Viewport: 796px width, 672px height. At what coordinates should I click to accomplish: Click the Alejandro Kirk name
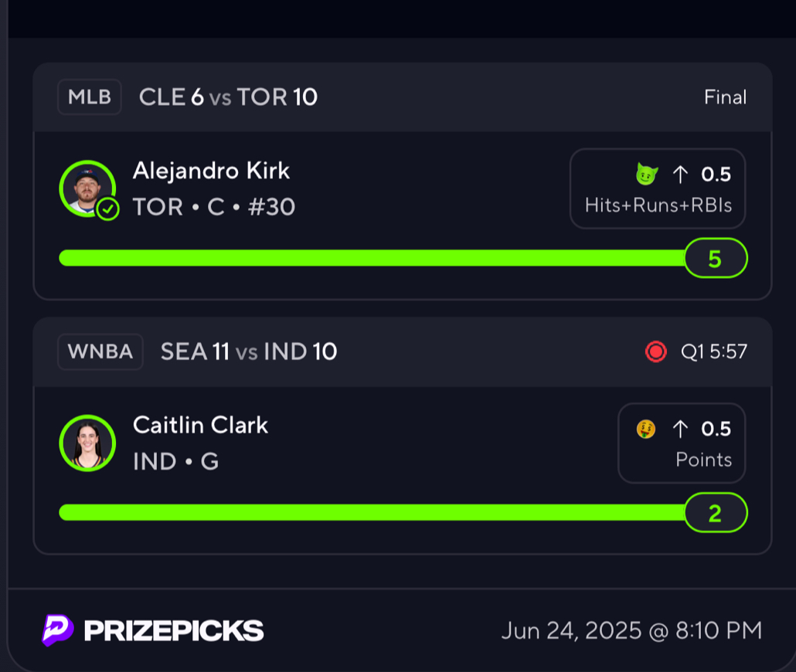[x=211, y=171]
